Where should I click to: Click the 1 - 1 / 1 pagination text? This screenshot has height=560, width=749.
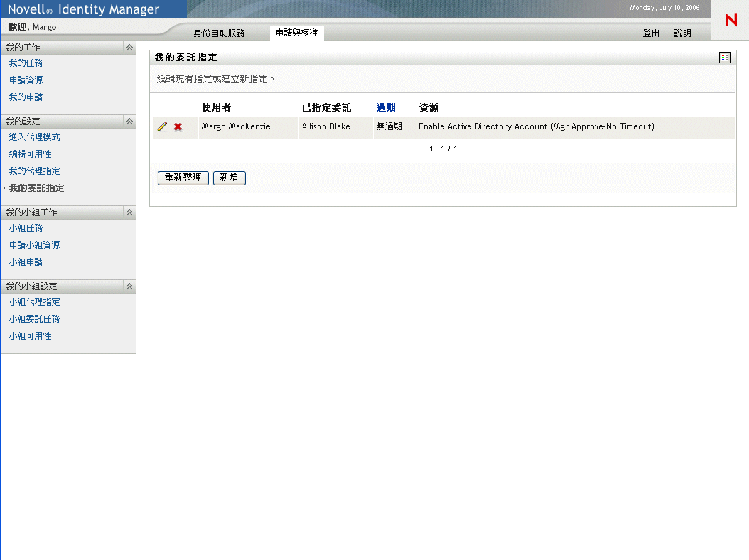[x=443, y=149]
